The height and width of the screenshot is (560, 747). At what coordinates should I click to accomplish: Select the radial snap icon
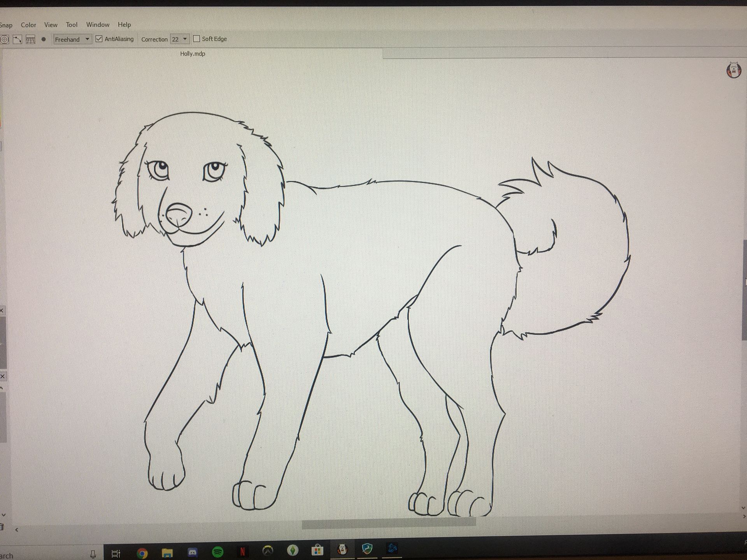click(x=4, y=39)
